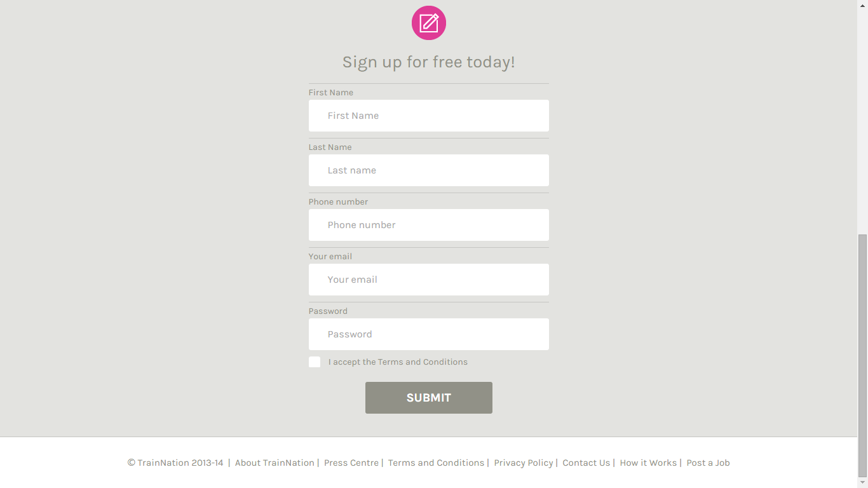Open the About TrainNation footer link
Viewport: 868px width, 488px height.
275,463
